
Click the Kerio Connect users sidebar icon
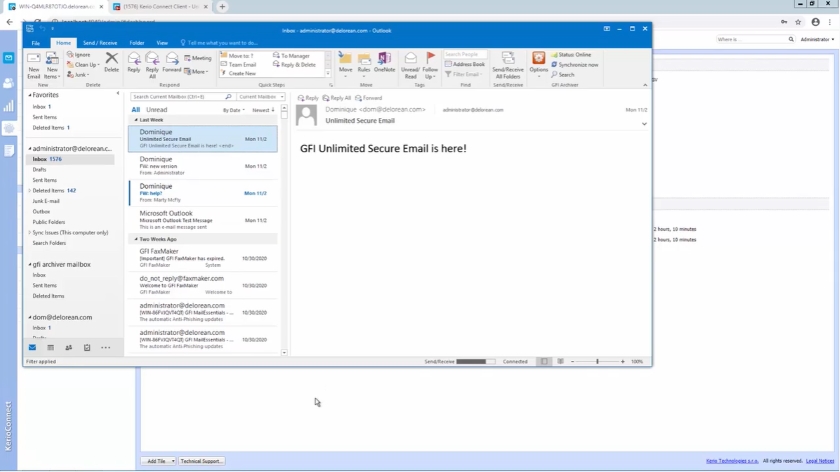pos(9,83)
